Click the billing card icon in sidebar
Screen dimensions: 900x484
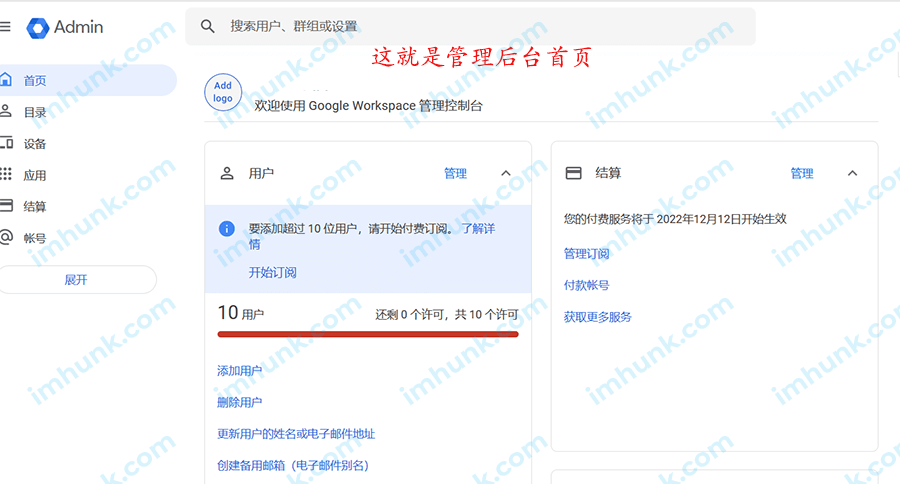click(6, 206)
